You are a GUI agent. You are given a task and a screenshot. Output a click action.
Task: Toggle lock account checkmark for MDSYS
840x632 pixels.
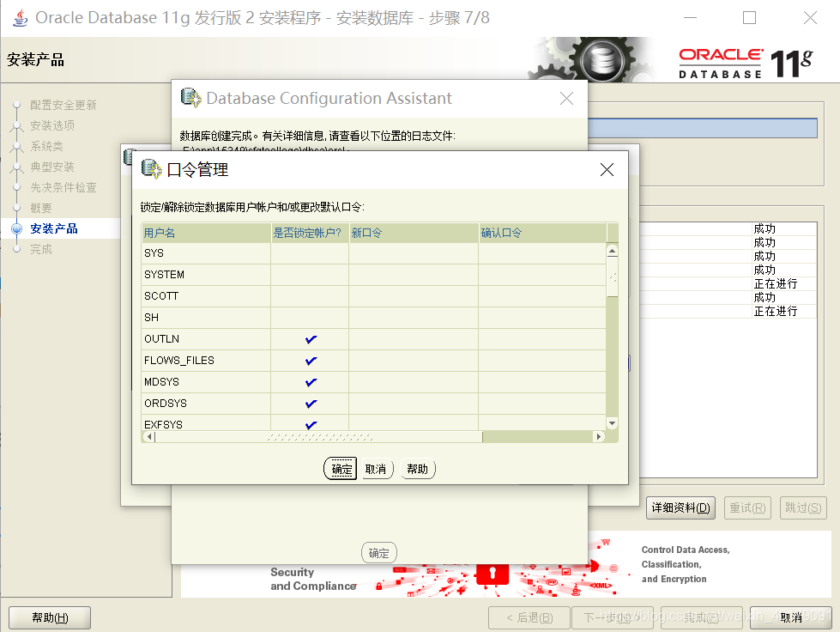(311, 382)
